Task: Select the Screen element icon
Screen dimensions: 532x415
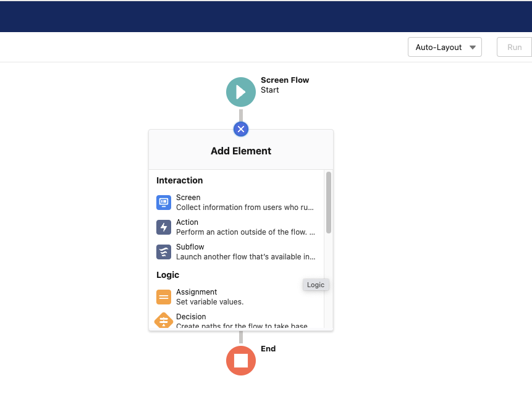Action: [x=163, y=202]
